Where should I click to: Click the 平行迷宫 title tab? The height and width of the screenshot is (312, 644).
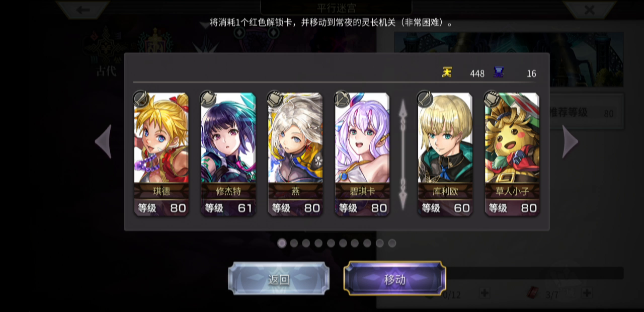(x=336, y=8)
